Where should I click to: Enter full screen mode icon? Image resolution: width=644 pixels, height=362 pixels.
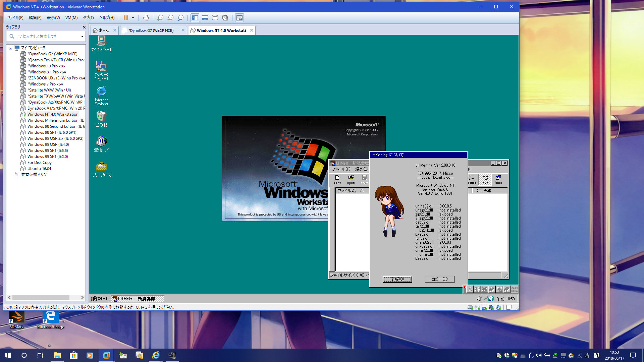(215, 18)
